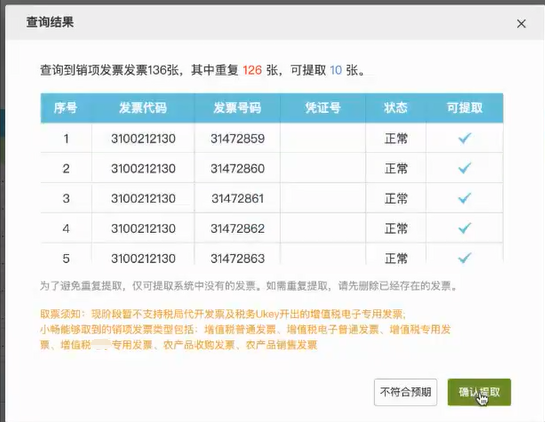The width and height of the screenshot is (545, 422).
Task: Click the red 126 duplicate count
Action: pyautogui.click(x=252, y=70)
